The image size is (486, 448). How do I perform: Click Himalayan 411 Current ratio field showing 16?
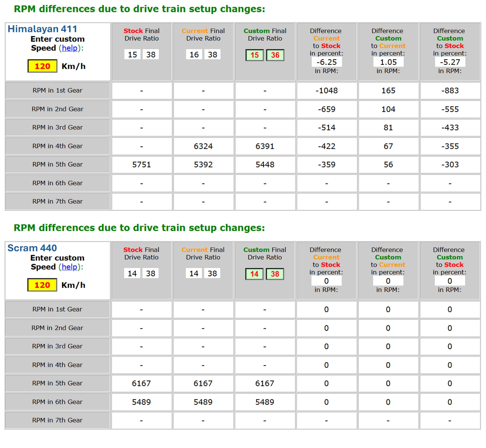click(x=194, y=54)
